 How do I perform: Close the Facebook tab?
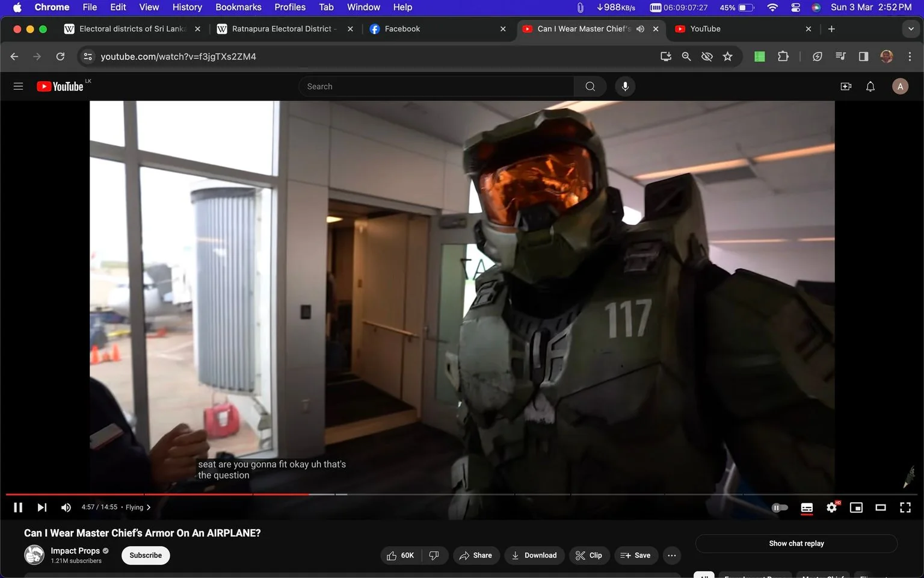tap(503, 29)
